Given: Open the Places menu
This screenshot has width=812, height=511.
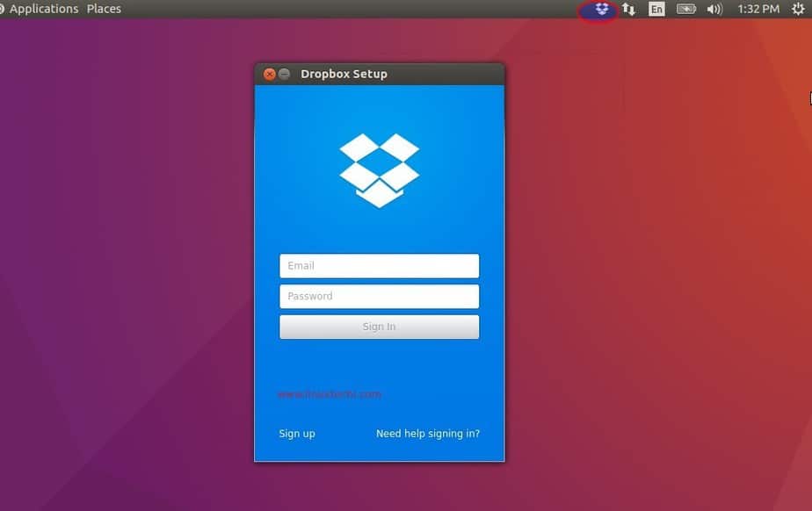Looking at the screenshot, I should [x=104, y=9].
